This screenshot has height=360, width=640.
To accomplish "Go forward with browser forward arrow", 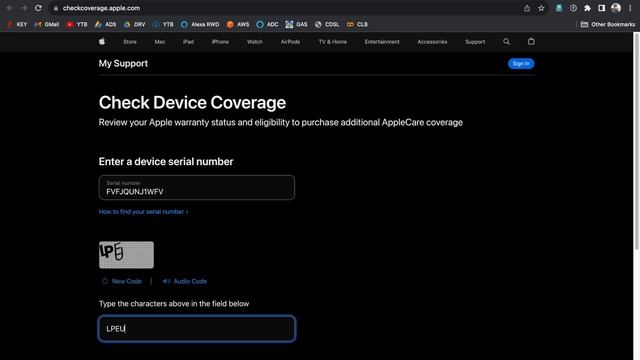I will pyautogui.click(x=24, y=8).
